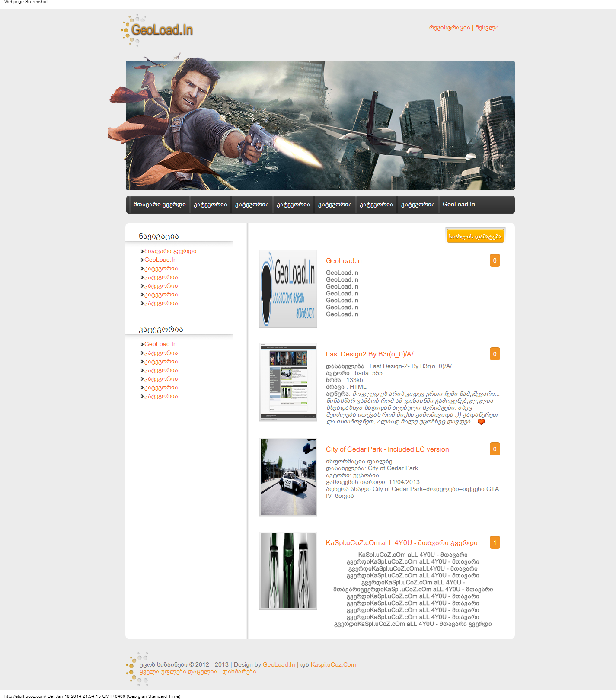Select მთავარი გვერდი in the dark menu bar
This screenshot has width=616, height=699.
click(160, 205)
